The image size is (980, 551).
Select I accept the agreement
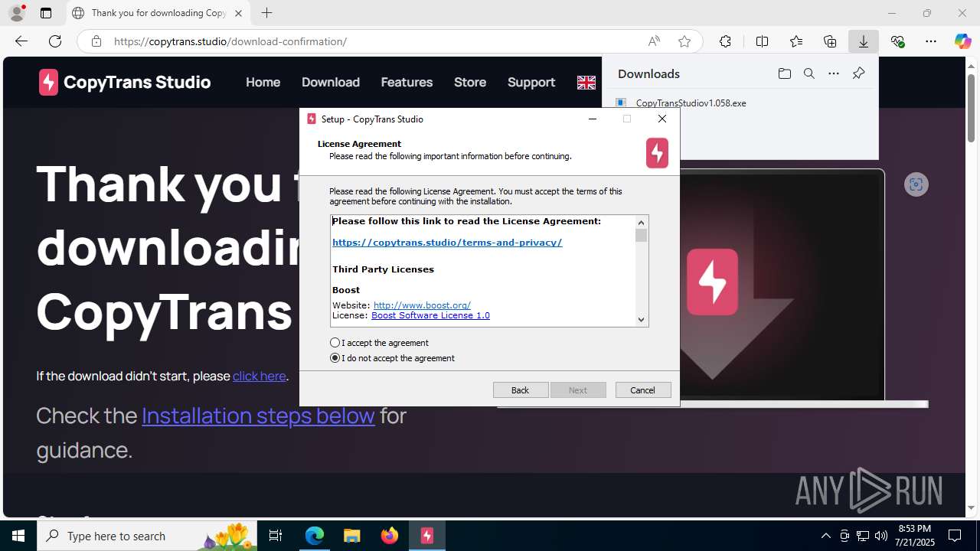pyautogui.click(x=380, y=343)
